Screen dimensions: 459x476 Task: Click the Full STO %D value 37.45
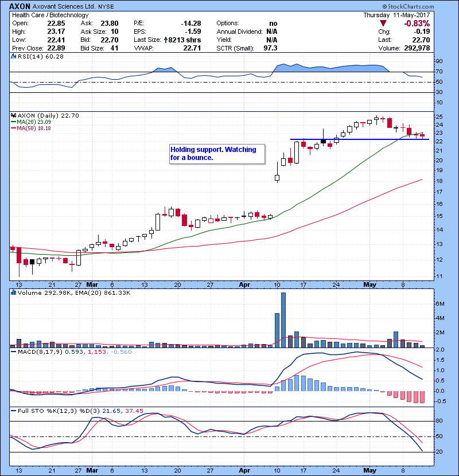134,411
